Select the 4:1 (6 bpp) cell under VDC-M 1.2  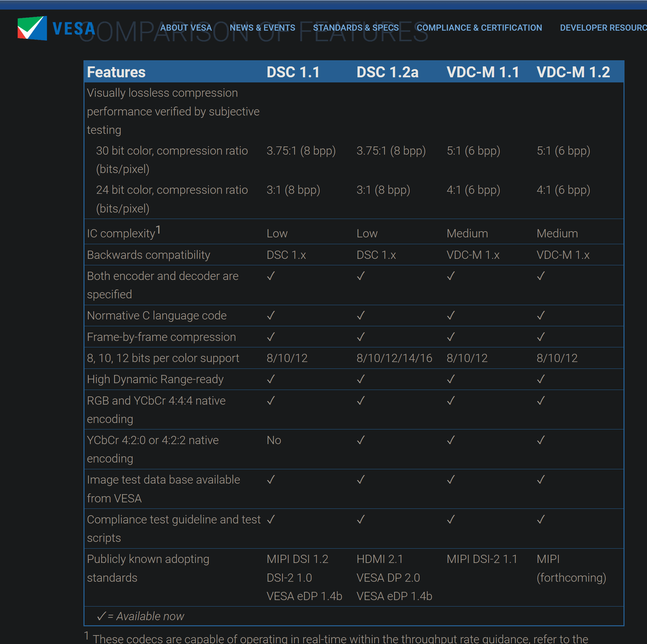tap(563, 190)
